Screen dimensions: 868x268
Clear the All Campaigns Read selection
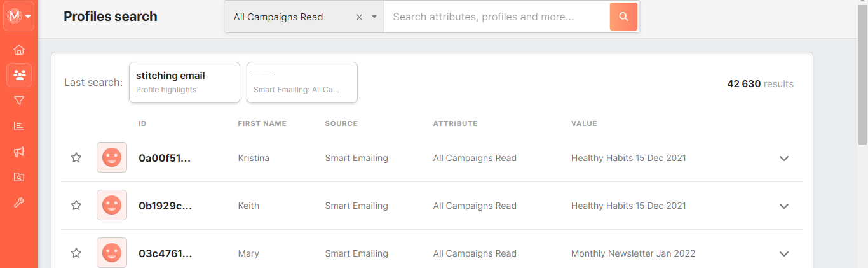pos(359,17)
